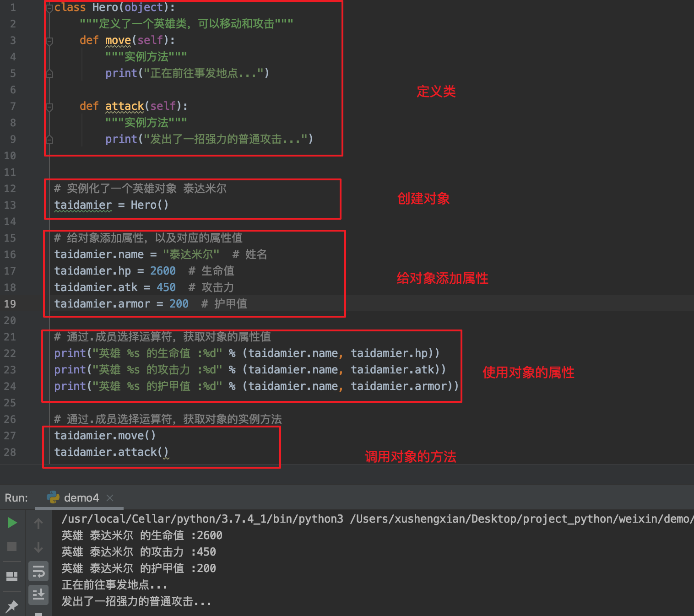The width and height of the screenshot is (694, 616).
Task: Click taidamier.armor in the line 24 print
Action: pyautogui.click(x=399, y=386)
